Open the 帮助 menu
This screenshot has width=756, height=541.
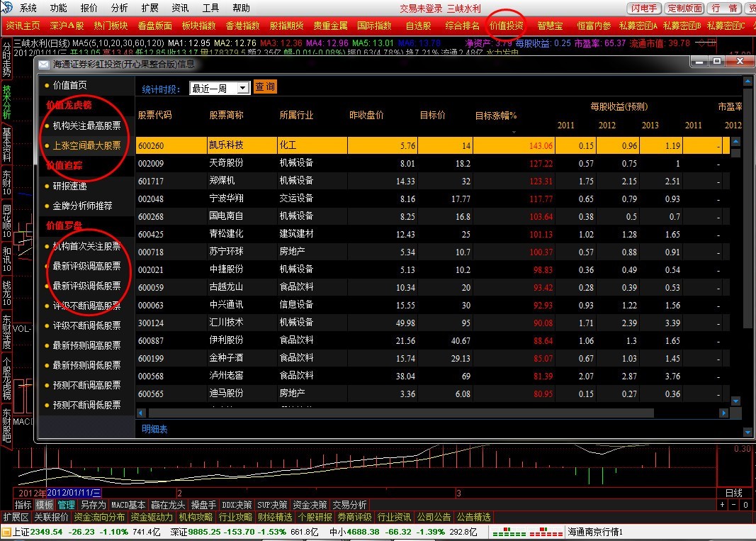coord(241,8)
